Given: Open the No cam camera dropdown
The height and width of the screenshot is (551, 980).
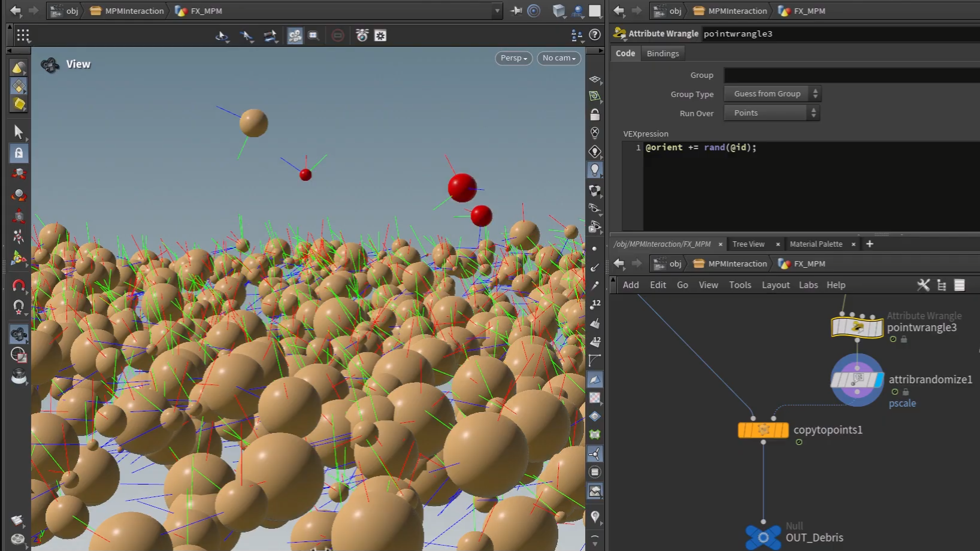Looking at the screenshot, I should point(559,58).
